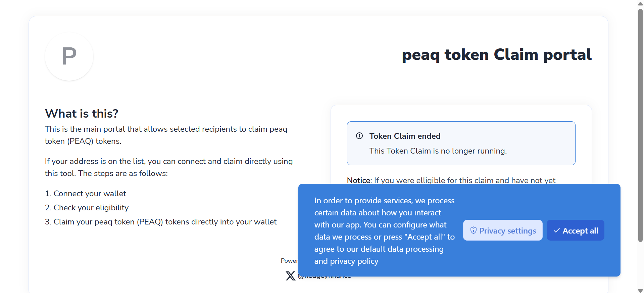Image resolution: width=644 pixels, height=293 pixels.
Task: Click the bold "Notice" label
Action: click(x=358, y=180)
